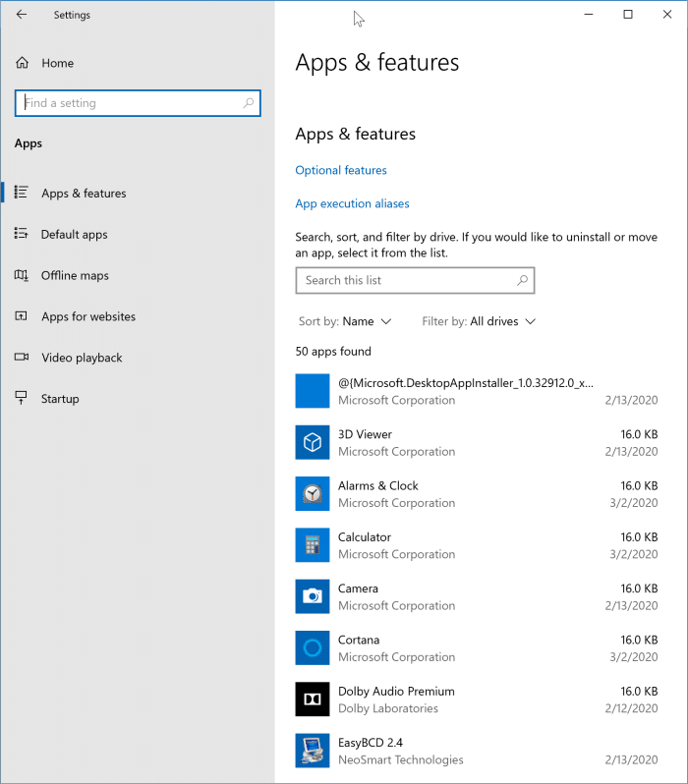
Task: Click the Startup sidebar icon
Action: pyautogui.click(x=21, y=398)
